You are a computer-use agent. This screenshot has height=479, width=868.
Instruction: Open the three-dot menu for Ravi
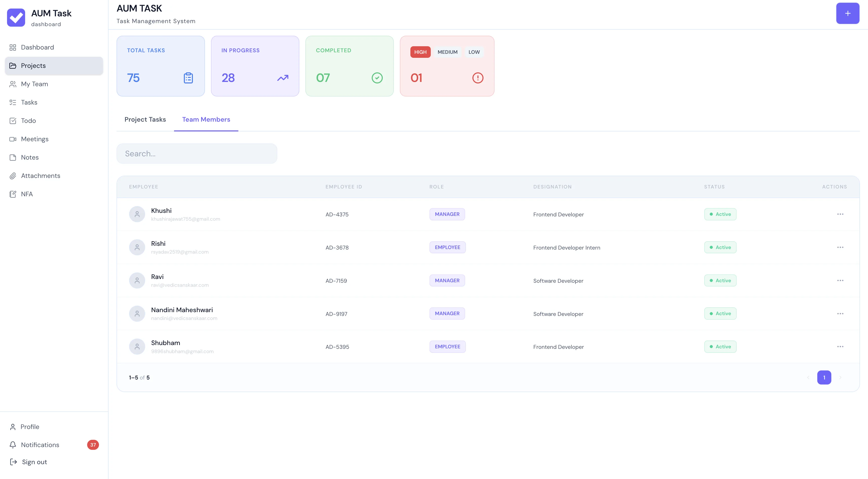[x=840, y=280]
